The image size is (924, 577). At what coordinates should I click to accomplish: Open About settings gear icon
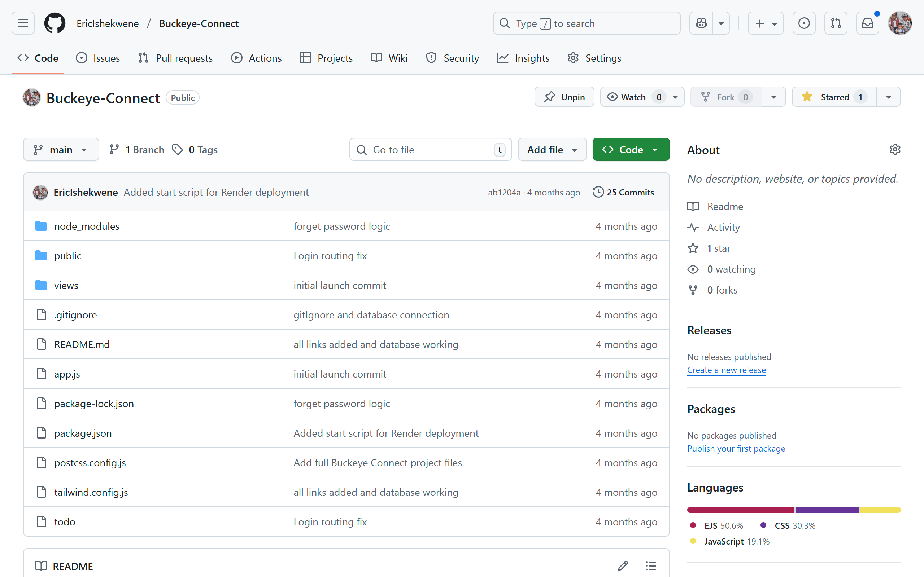pyautogui.click(x=895, y=150)
